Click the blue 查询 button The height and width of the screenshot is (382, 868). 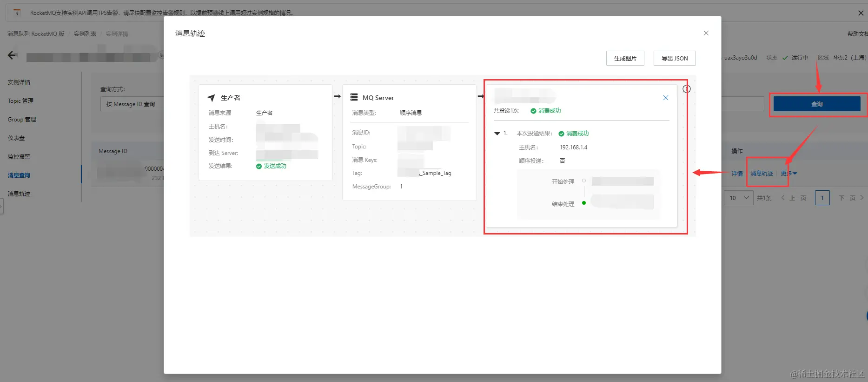click(x=817, y=104)
